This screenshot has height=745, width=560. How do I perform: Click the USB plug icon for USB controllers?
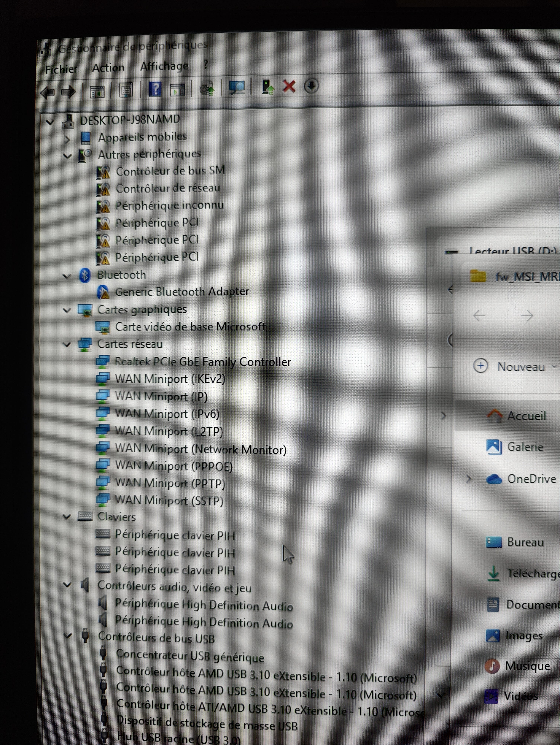coord(85,635)
